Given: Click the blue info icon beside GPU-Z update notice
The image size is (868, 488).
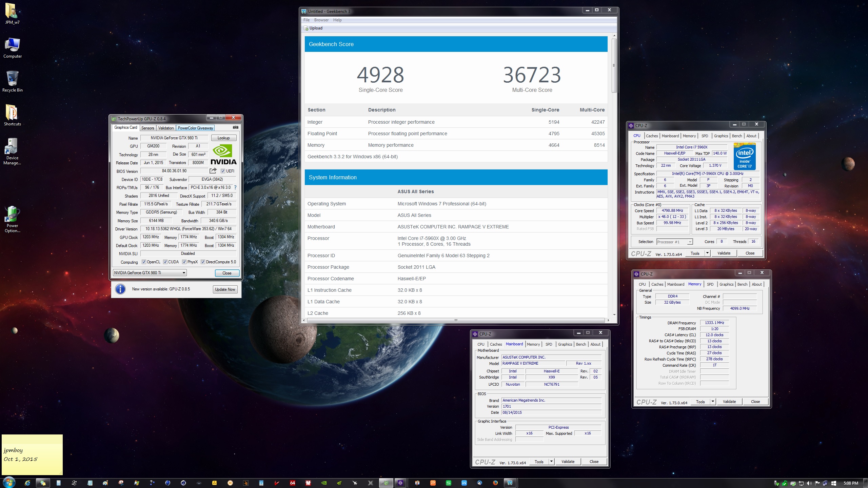Looking at the screenshot, I should 120,289.
